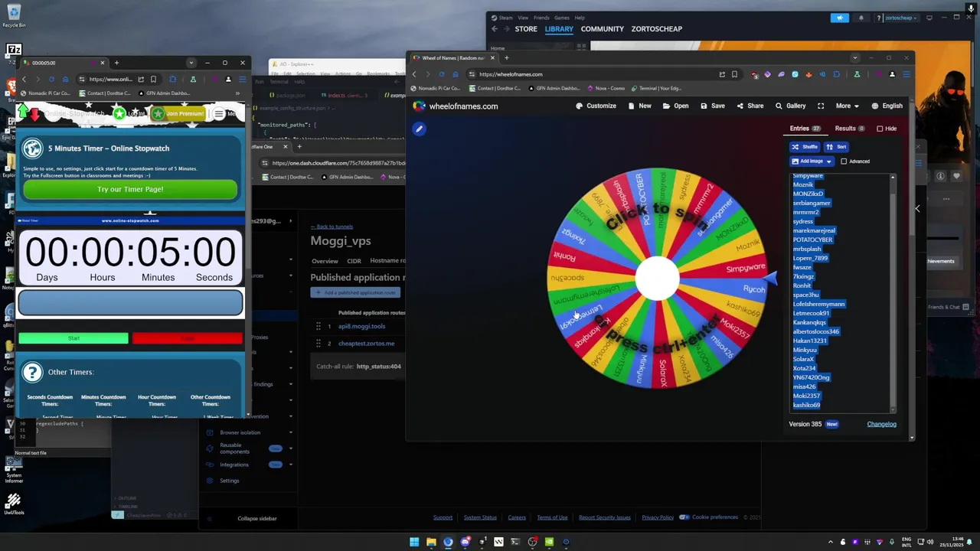Shuffle the wheel entries
Viewport: 980px width, 551px height.
click(805, 146)
